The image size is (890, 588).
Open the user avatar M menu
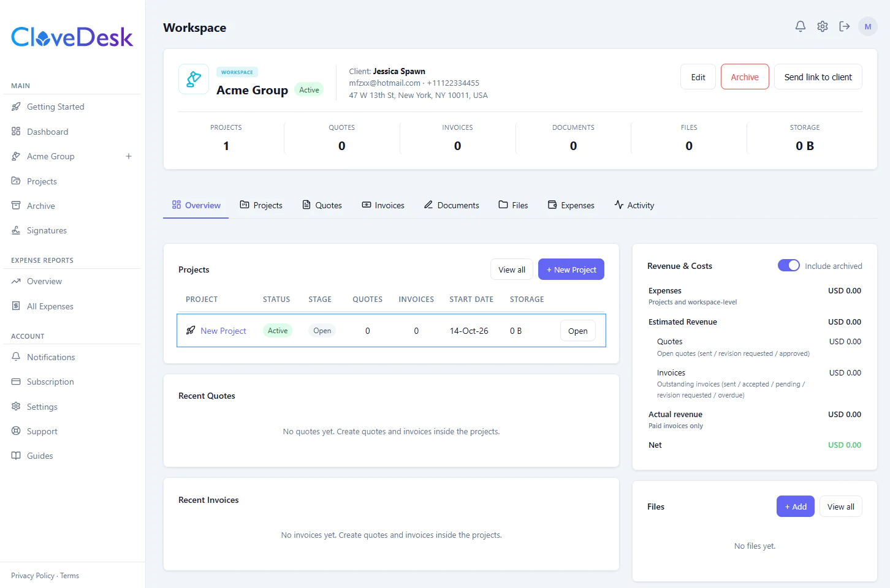868,26
